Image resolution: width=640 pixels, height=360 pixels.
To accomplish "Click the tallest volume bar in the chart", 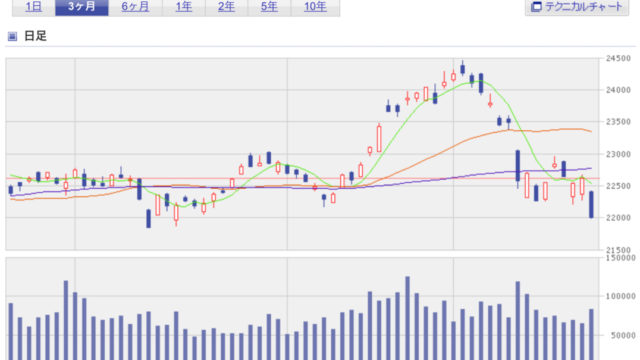I will point(407,318).
